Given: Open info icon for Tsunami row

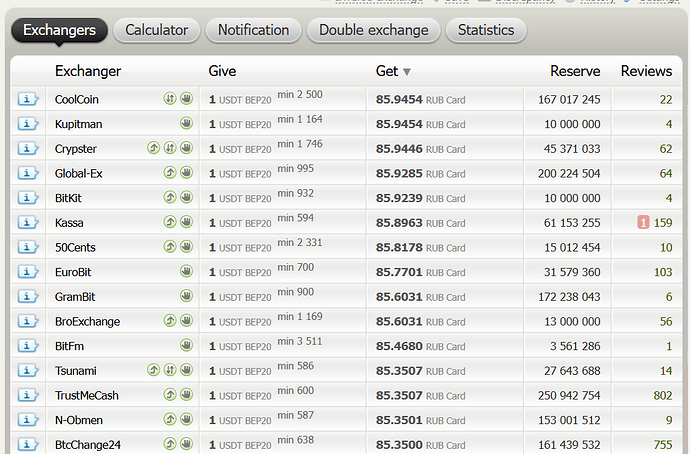Looking at the screenshot, I should pyautogui.click(x=28, y=370).
